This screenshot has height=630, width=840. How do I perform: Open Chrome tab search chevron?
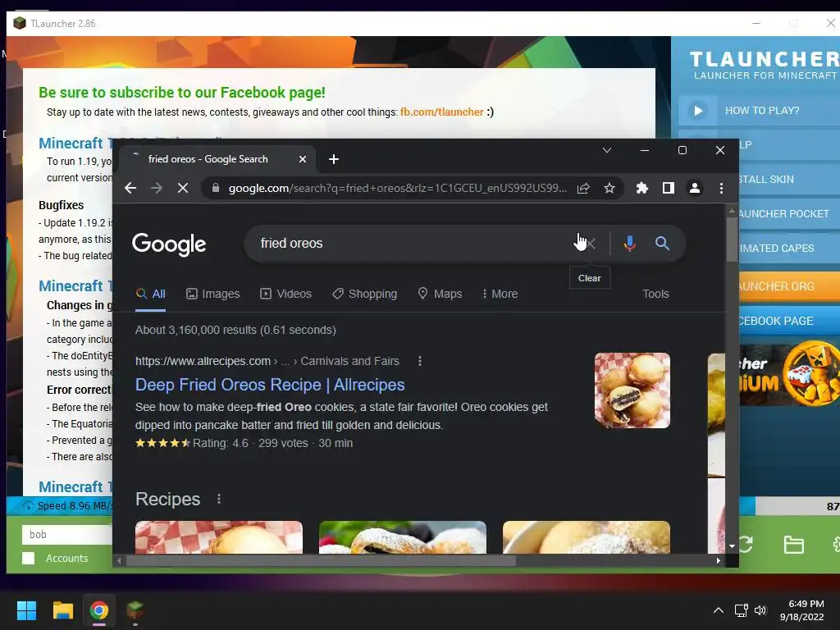click(606, 150)
